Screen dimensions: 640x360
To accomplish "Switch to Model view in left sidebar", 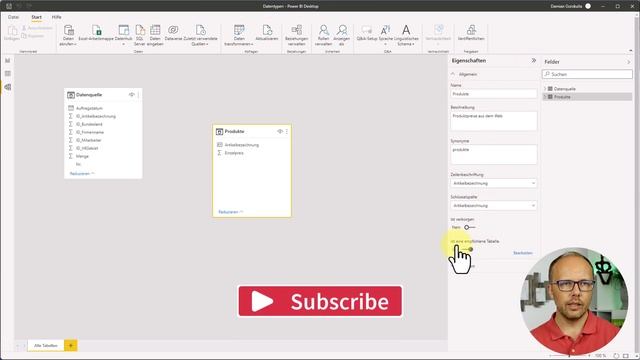I will 7,87.
